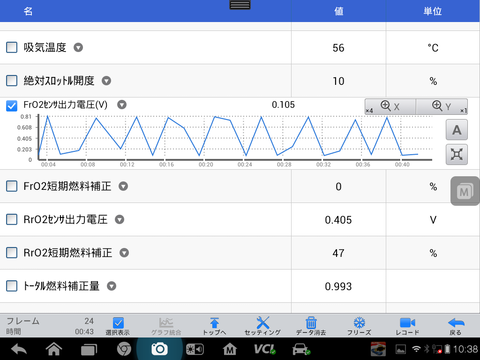Freeze live data with フリーズ
Viewport: 480px width, 360px height.
[359, 326]
